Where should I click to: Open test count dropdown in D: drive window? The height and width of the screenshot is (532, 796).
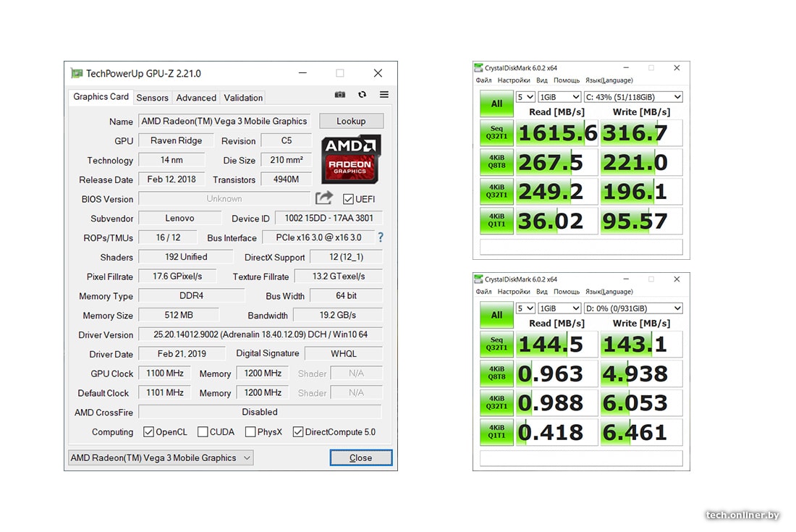click(x=525, y=308)
